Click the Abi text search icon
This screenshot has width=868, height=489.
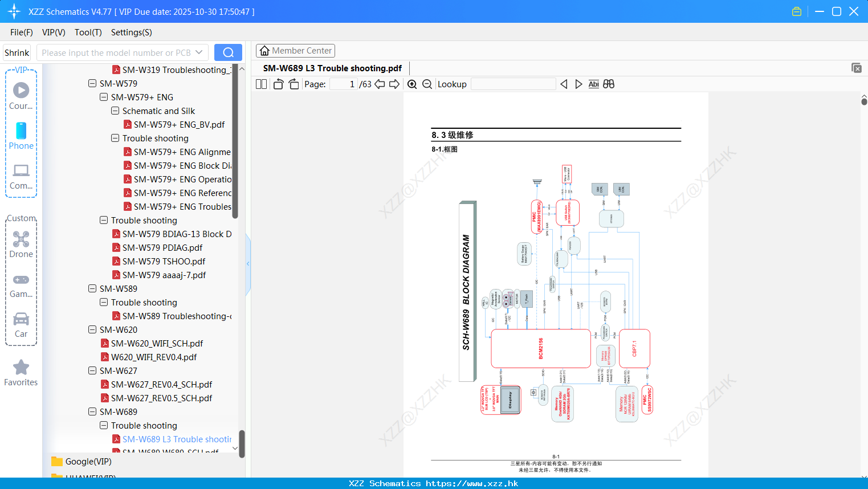click(593, 84)
